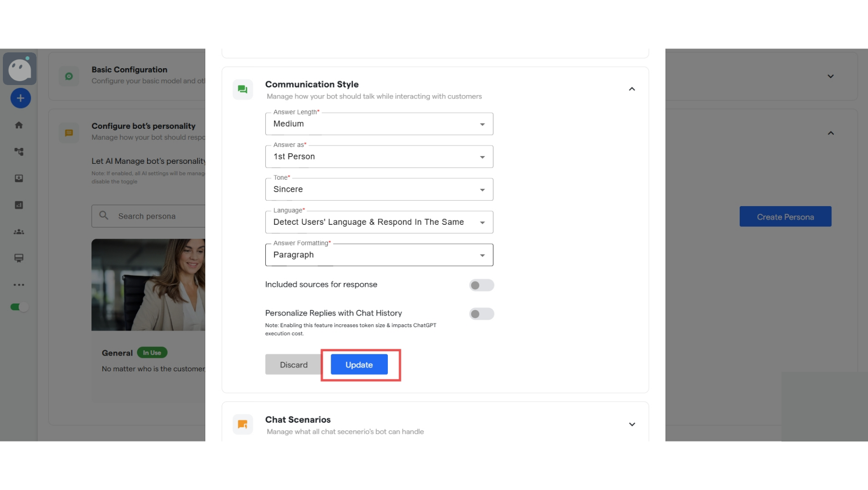Expand the Basic Configuration chevron
This screenshot has width=868, height=490.
831,76
